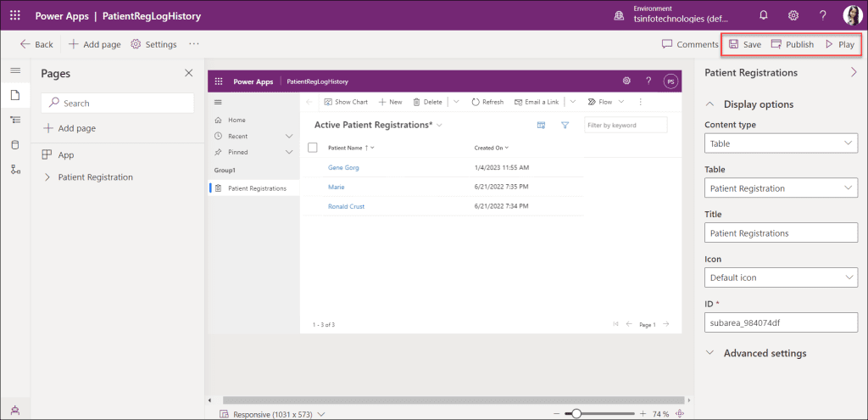Select Automation icon in left rail
The image size is (868, 420).
pos(15,170)
